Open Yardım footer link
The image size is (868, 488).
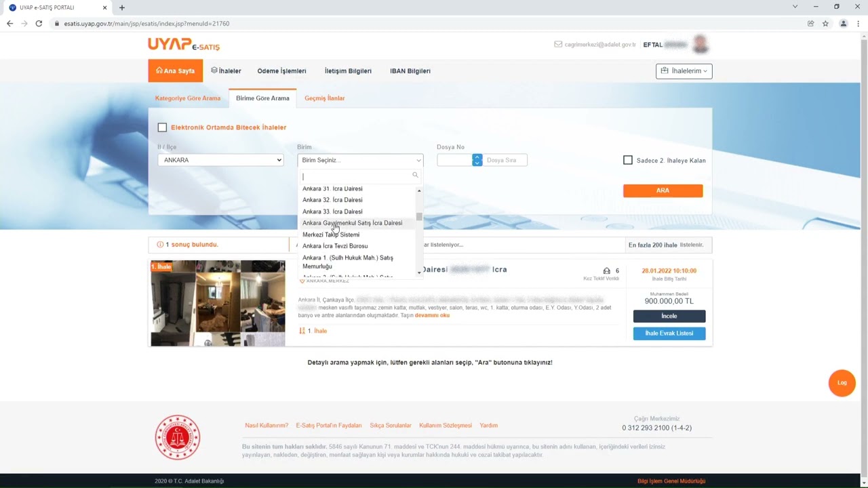pyautogui.click(x=489, y=426)
